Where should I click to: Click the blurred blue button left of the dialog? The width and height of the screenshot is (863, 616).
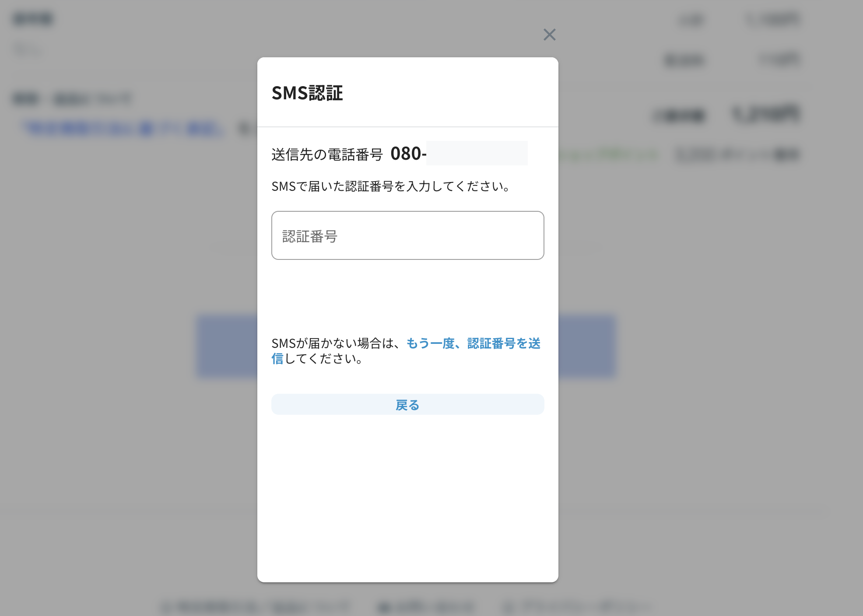pos(227,346)
